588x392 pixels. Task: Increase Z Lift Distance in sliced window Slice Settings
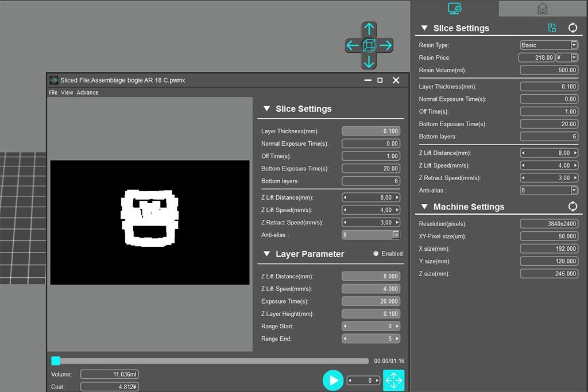[397, 197]
